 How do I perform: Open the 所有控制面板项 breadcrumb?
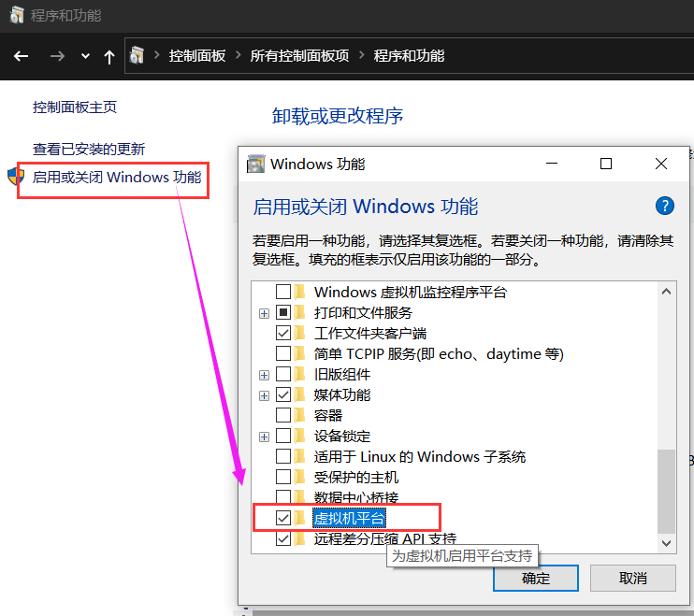point(299,56)
